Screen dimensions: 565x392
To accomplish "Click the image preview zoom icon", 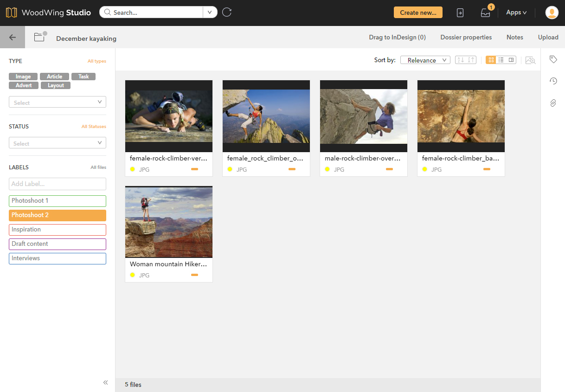I will point(530,60).
